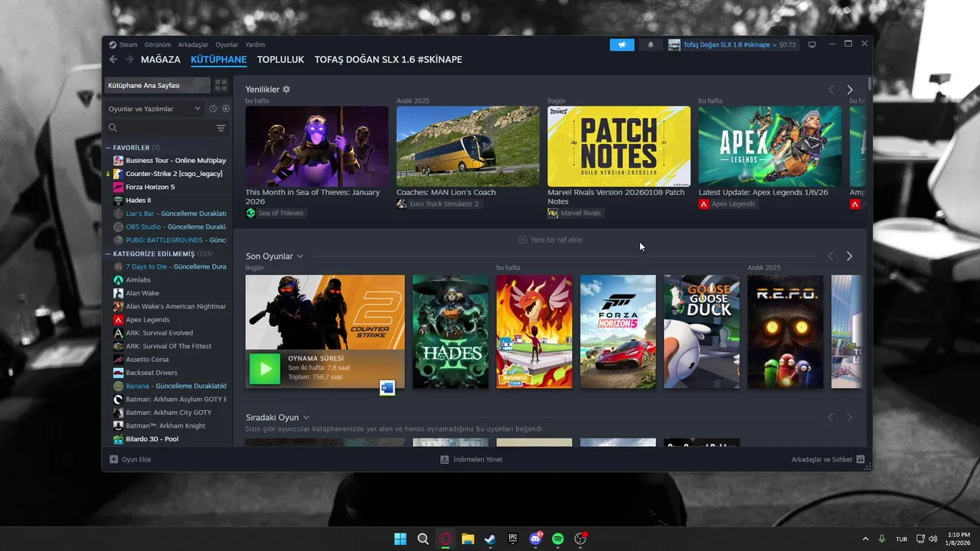Open Spotify from the taskbar
The height and width of the screenshot is (551, 980).
pos(558,539)
